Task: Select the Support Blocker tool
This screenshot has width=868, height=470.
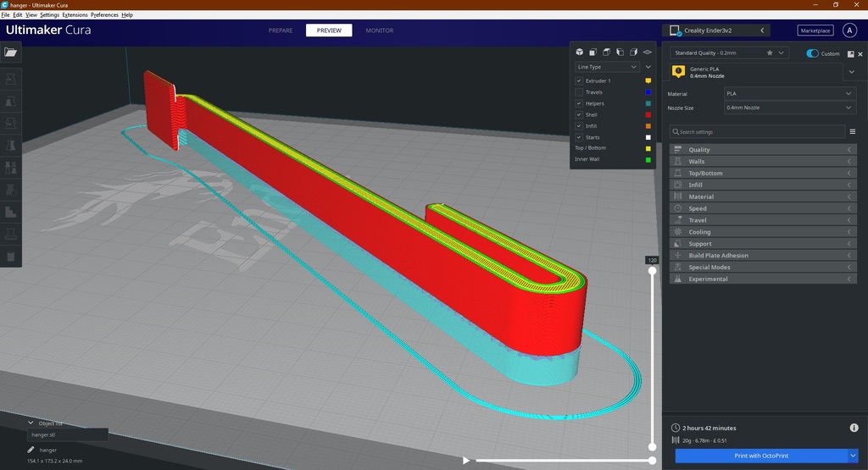Action: [x=10, y=190]
